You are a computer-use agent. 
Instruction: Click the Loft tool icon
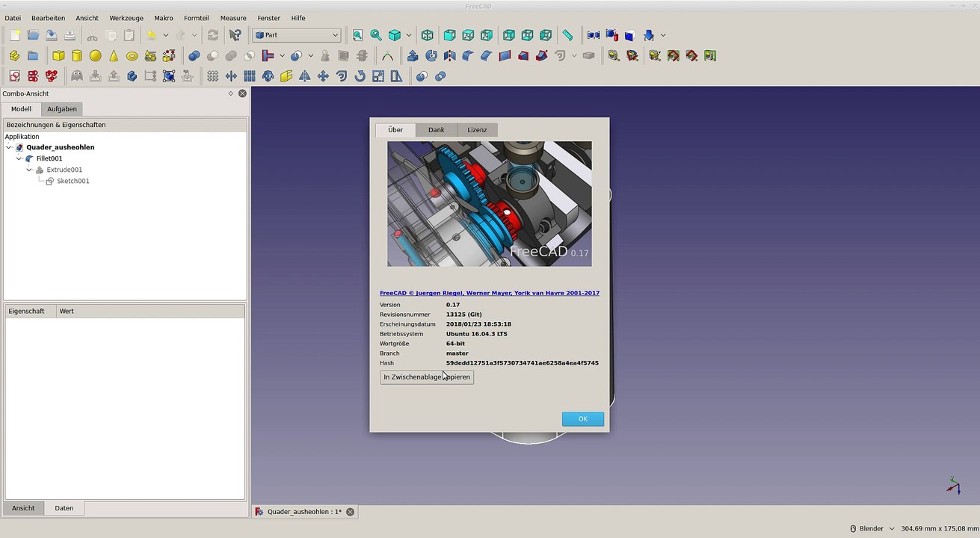(523, 55)
